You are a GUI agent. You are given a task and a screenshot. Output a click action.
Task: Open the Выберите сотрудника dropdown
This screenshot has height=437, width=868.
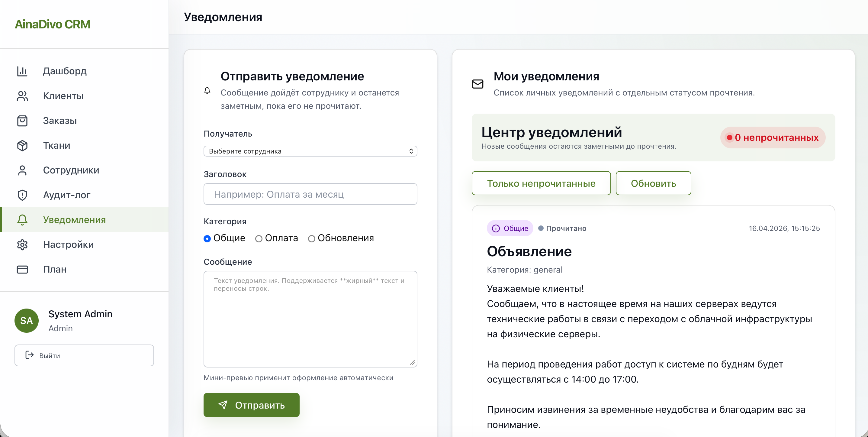pyautogui.click(x=310, y=151)
